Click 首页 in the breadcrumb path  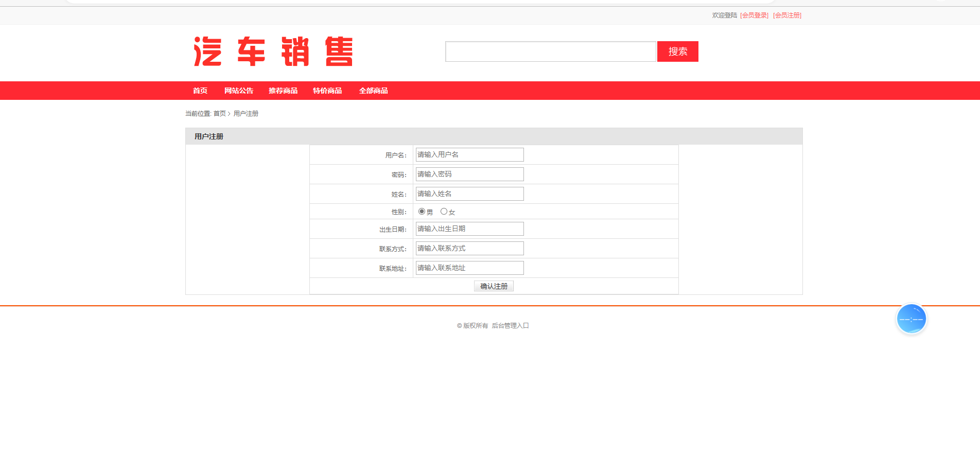(x=219, y=114)
